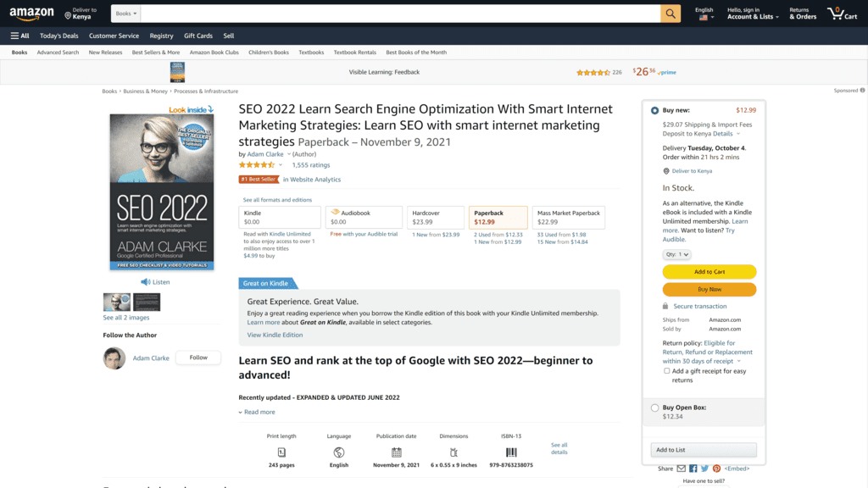Viewport: 868px width, 488px height.
Task: Open Today's Deals menu item
Action: [x=58, y=36]
